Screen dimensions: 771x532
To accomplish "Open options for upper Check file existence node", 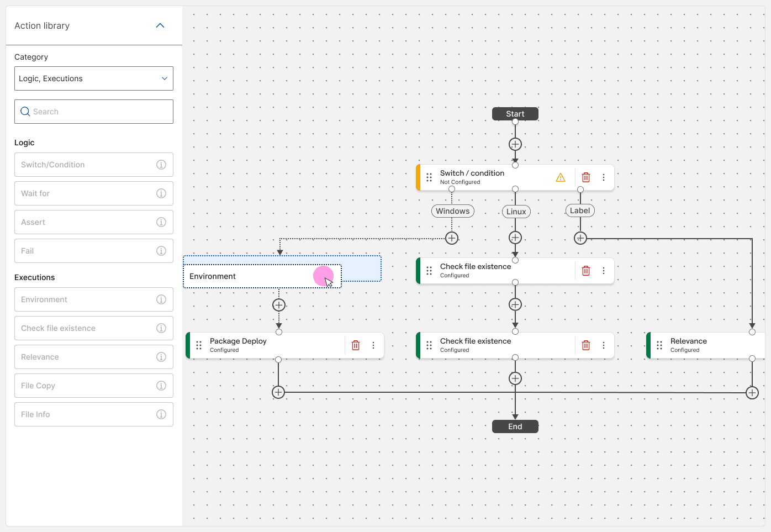I will click(604, 271).
